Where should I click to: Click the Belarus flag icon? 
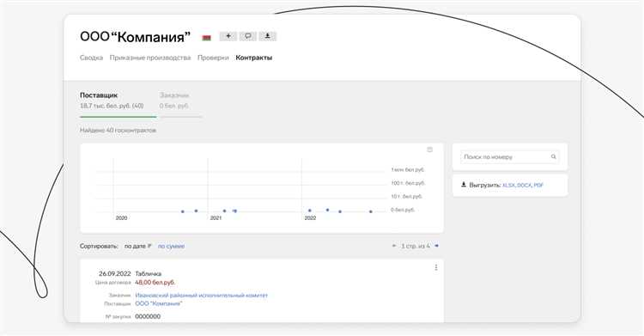pos(207,38)
